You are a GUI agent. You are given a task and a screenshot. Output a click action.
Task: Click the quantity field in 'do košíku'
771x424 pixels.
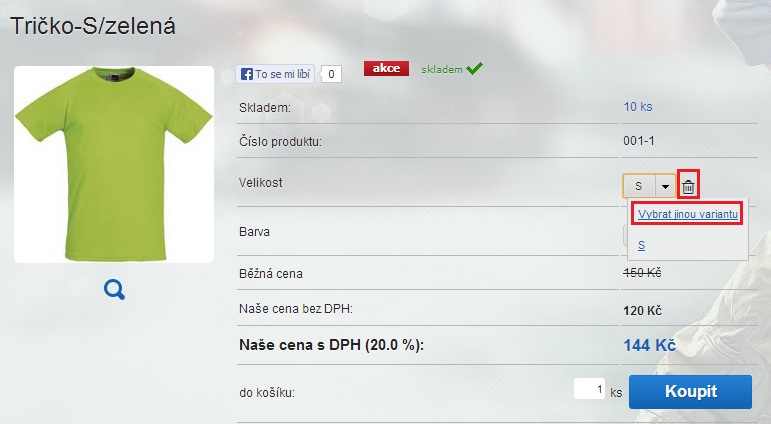click(x=589, y=389)
